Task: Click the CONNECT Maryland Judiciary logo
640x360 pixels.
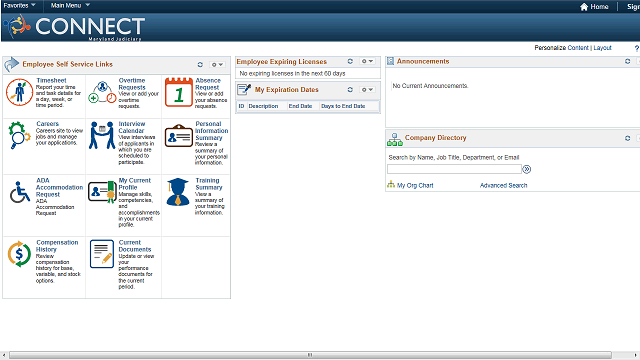Action: click(74, 27)
